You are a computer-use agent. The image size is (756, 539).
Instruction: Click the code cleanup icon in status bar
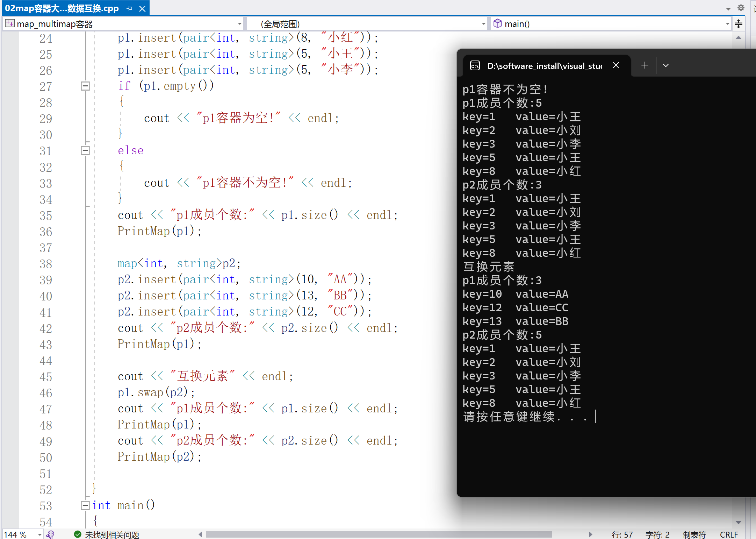pos(51,534)
